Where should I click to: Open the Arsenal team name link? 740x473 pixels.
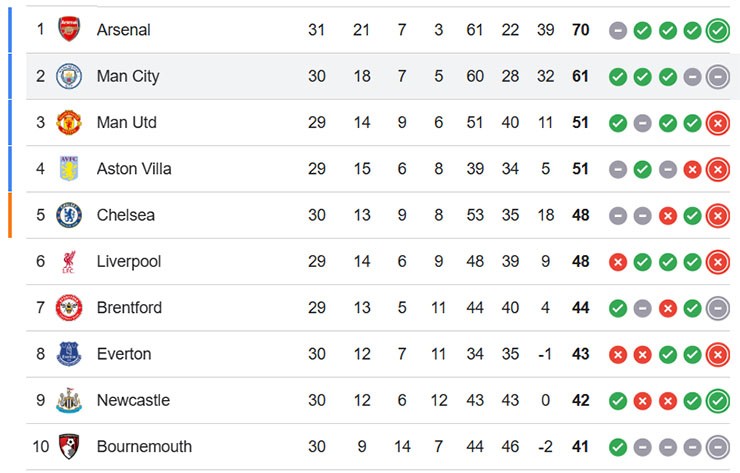pos(123,30)
